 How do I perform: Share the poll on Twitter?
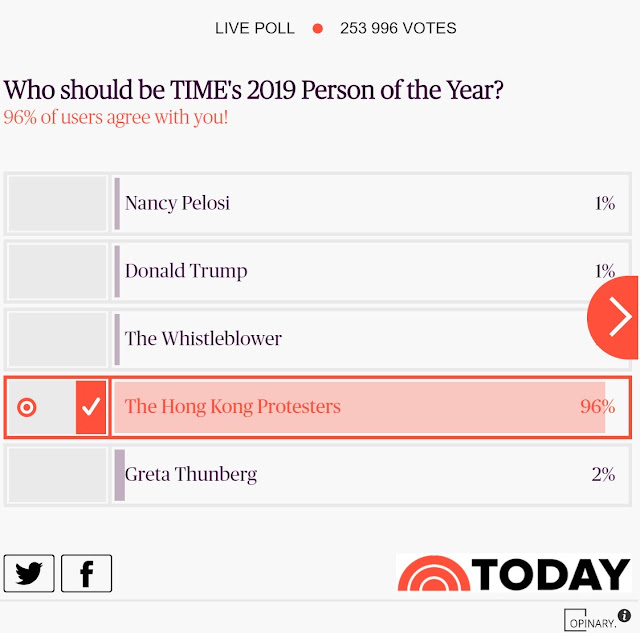tap(29, 573)
